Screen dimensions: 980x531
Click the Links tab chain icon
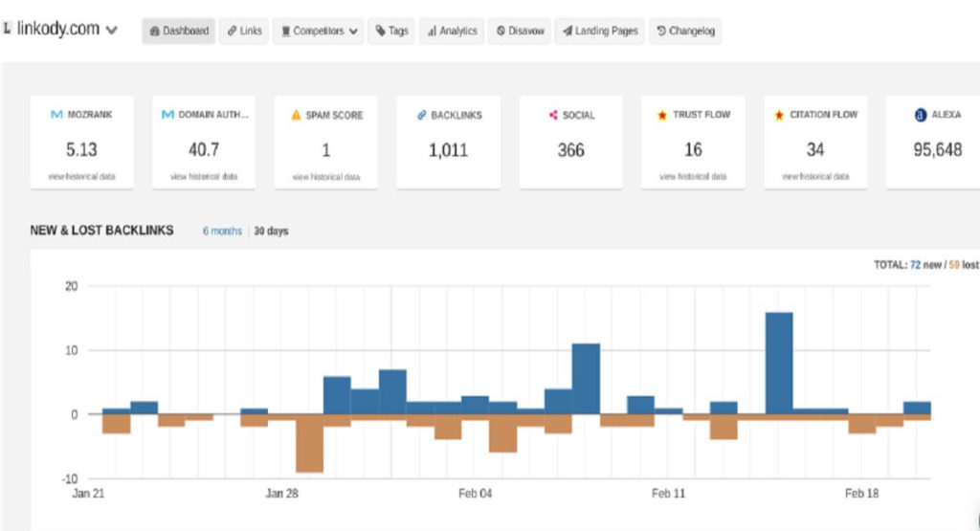coord(232,31)
